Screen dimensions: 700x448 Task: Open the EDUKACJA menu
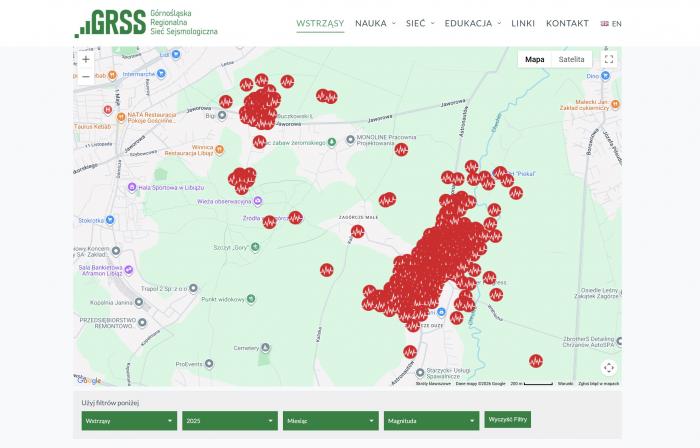pyautogui.click(x=472, y=23)
